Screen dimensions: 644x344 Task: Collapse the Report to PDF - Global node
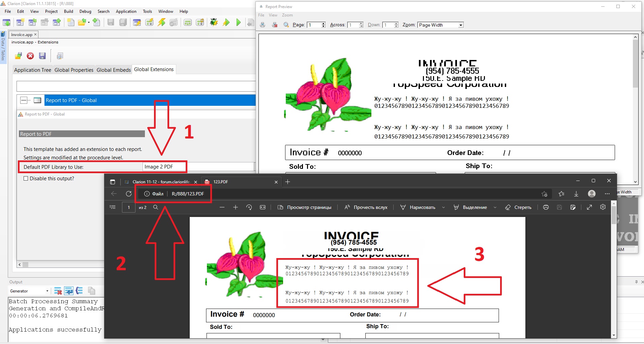pos(24,100)
